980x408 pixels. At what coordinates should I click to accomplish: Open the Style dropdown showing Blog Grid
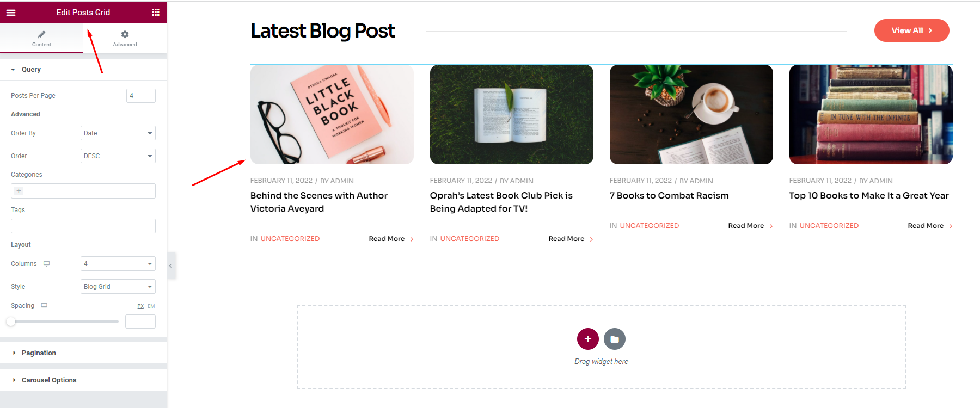118,287
